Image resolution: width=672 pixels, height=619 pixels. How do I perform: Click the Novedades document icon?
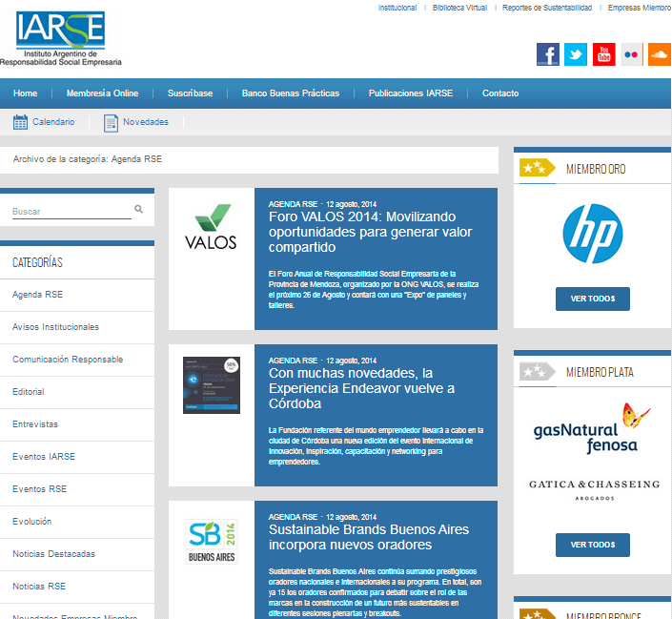111,122
